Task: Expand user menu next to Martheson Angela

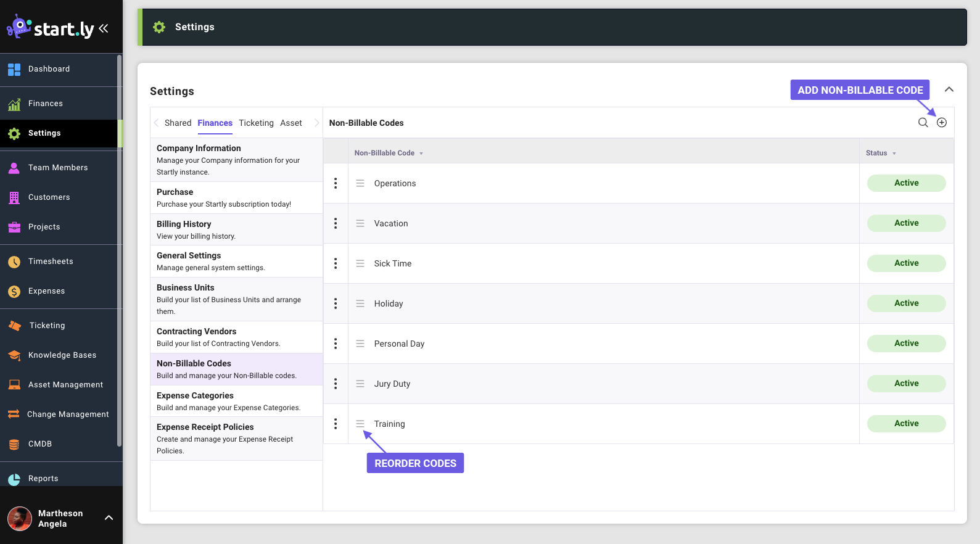Action: pyautogui.click(x=109, y=518)
